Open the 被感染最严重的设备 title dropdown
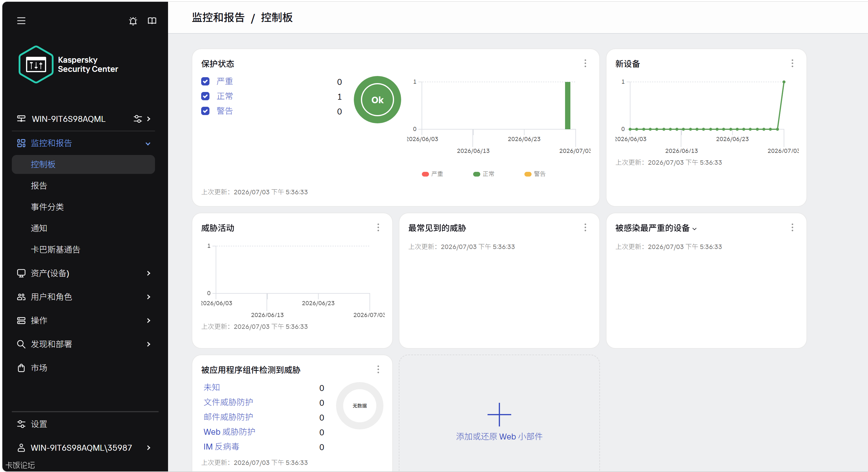 coord(694,229)
